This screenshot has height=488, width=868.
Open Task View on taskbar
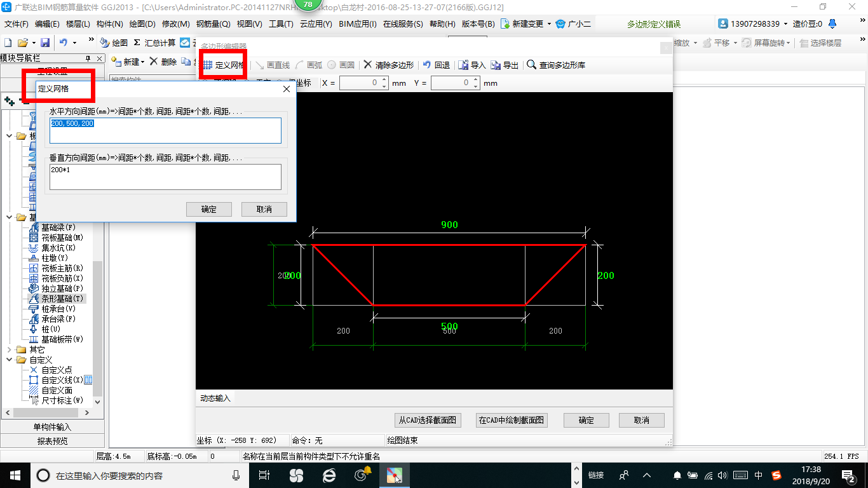pos(264,475)
